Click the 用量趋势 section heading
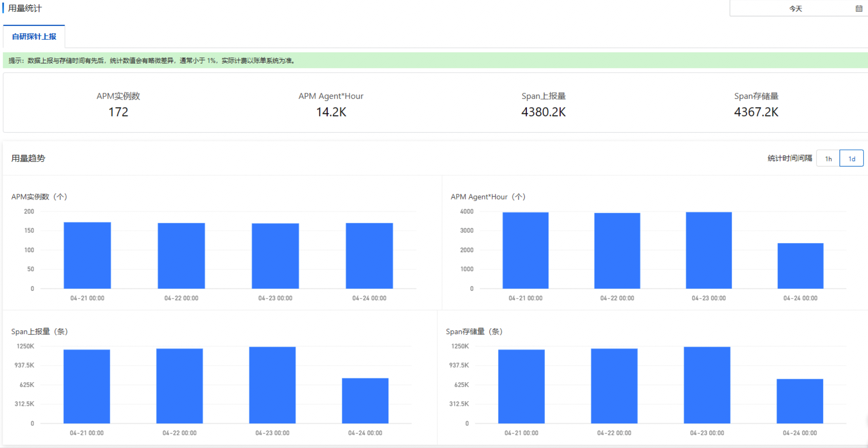Screen dimensions: 868x448 click(28, 158)
